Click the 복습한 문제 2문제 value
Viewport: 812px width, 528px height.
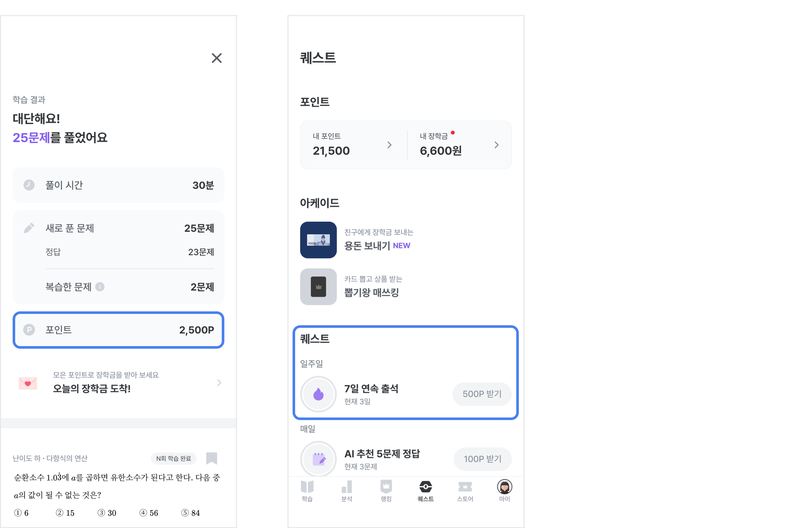[202, 287]
